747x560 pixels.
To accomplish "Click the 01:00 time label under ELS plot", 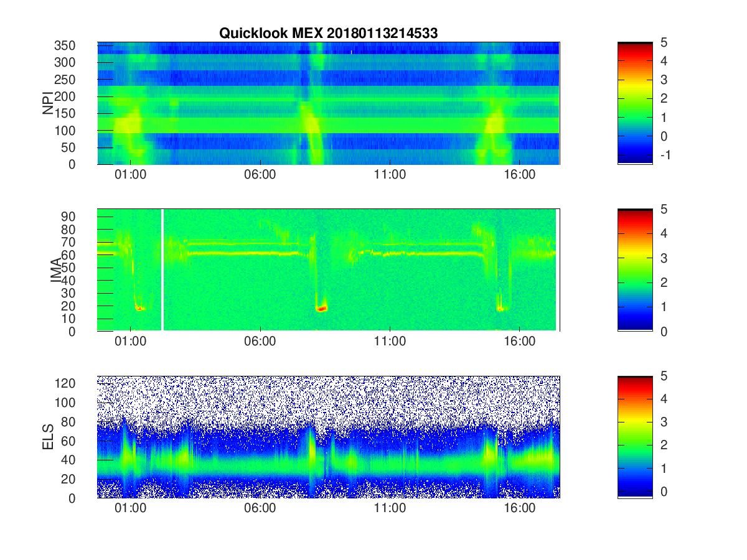I will point(130,508).
